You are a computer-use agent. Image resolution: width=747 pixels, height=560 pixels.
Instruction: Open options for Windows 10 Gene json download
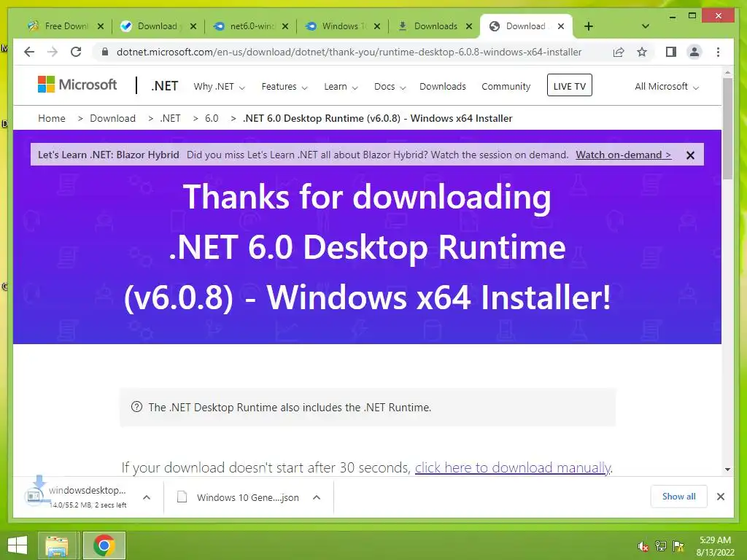pyautogui.click(x=317, y=497)
